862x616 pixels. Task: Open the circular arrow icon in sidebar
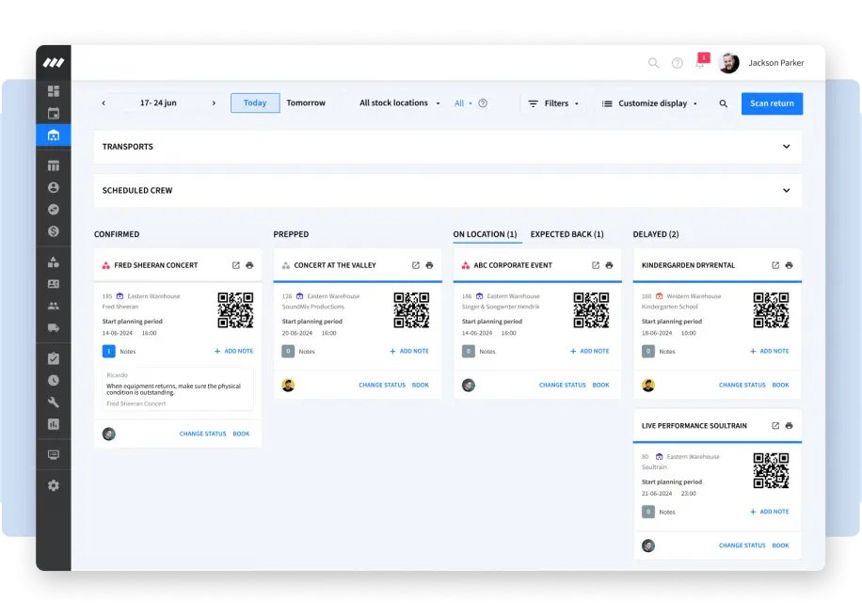tap(54, 210)
